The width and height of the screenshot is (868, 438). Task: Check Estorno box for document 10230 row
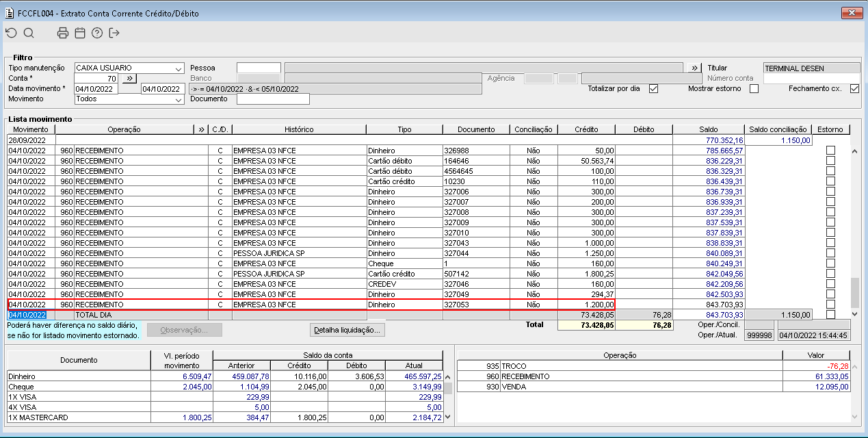coord(830,181)
